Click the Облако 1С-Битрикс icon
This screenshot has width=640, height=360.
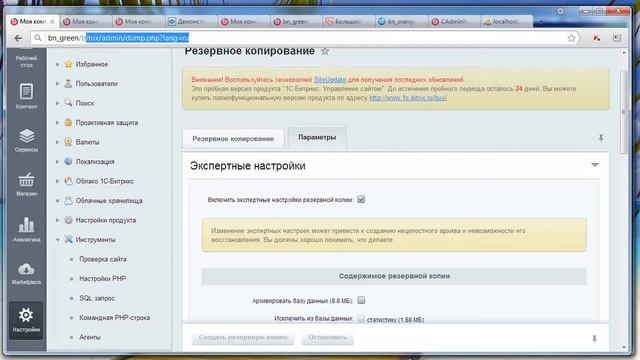pyautogui.click(x=68, y=181)
